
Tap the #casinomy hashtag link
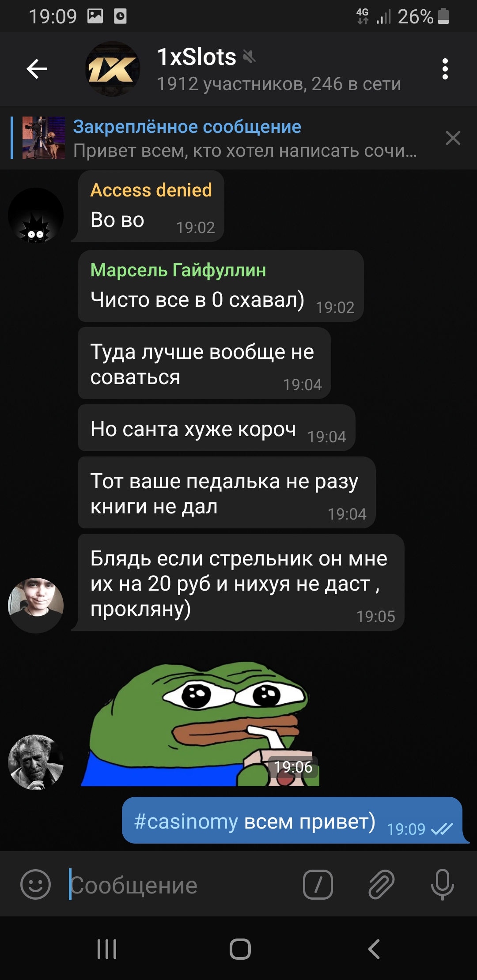click(x=186, y=822)
